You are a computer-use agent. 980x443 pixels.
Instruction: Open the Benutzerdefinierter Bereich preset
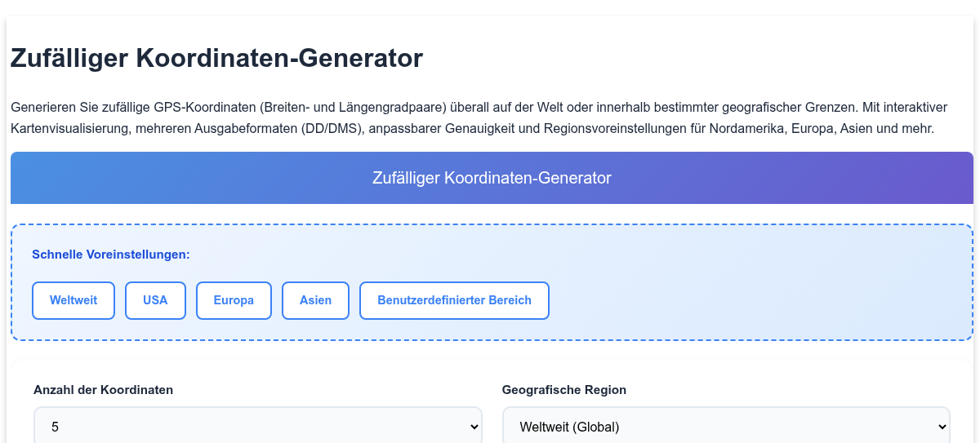pyautogui.click(x=454, y=300)
